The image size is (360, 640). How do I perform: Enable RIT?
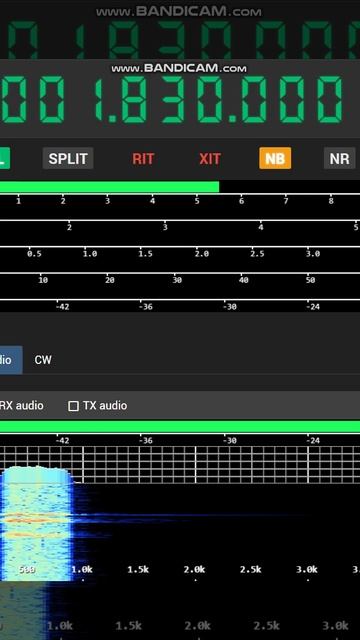143,158
